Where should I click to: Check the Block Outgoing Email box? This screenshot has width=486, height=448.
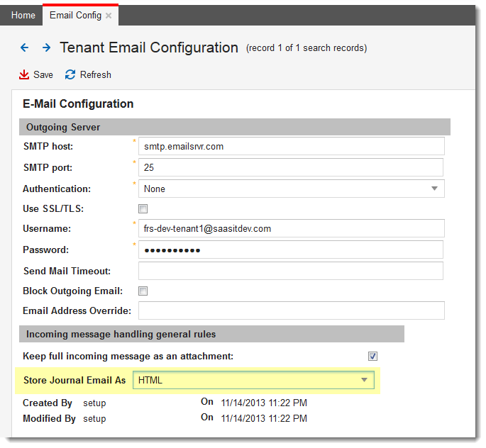143,291
